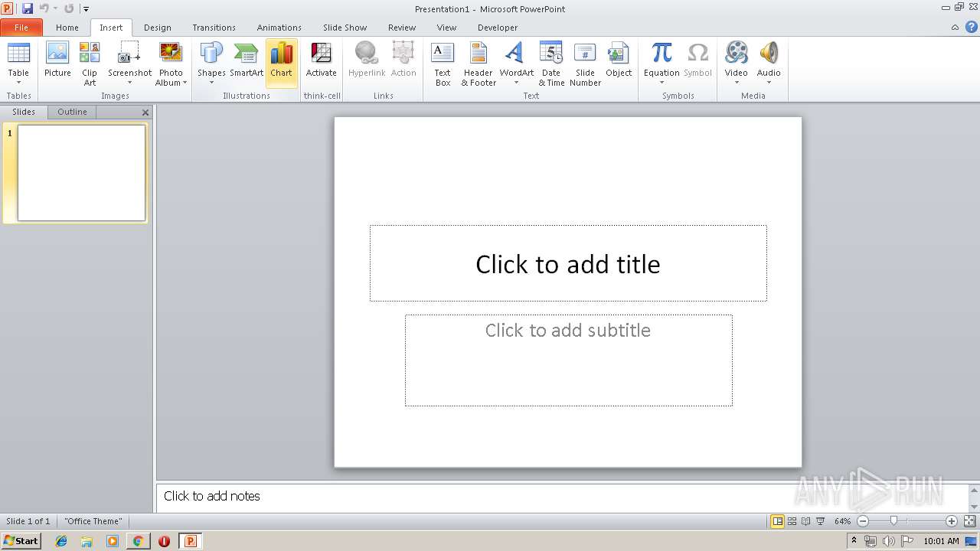Screen dimensions: 980x551
Task: Open Header & Footer dialog
Action: point(479,63)
